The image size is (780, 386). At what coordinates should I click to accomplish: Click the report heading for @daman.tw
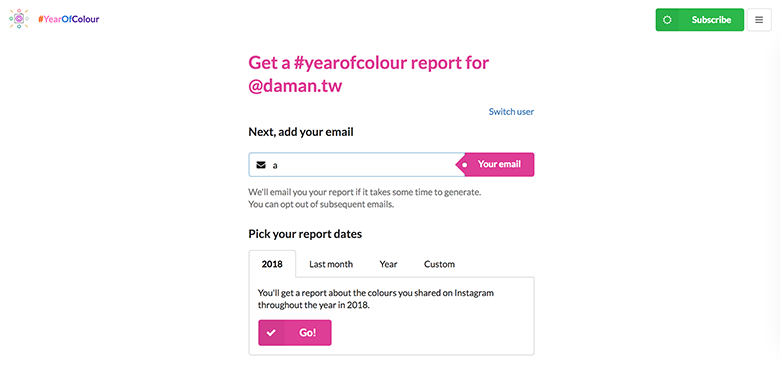tap(369, 74)
